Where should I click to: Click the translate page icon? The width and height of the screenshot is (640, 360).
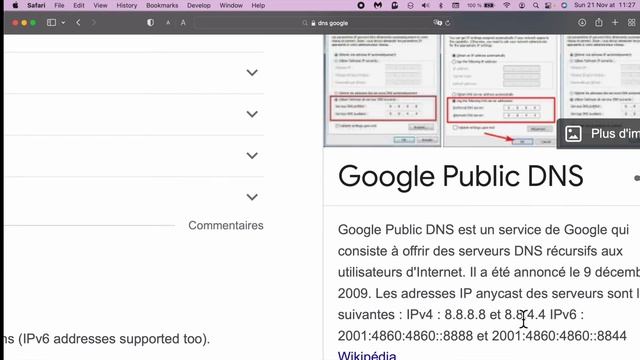coord(438,23)
